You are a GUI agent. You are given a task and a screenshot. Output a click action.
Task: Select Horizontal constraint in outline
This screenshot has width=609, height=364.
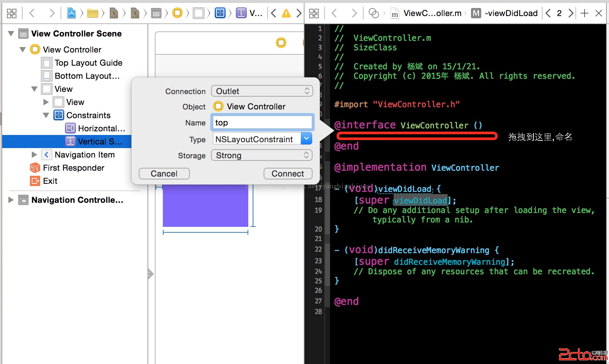pyautogui.click(x=101, y=128)
